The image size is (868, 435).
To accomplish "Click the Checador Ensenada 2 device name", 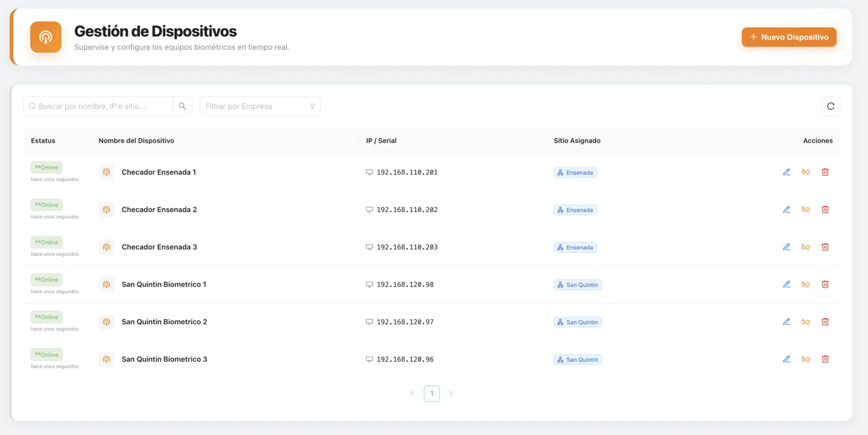I will click(159, 209).
